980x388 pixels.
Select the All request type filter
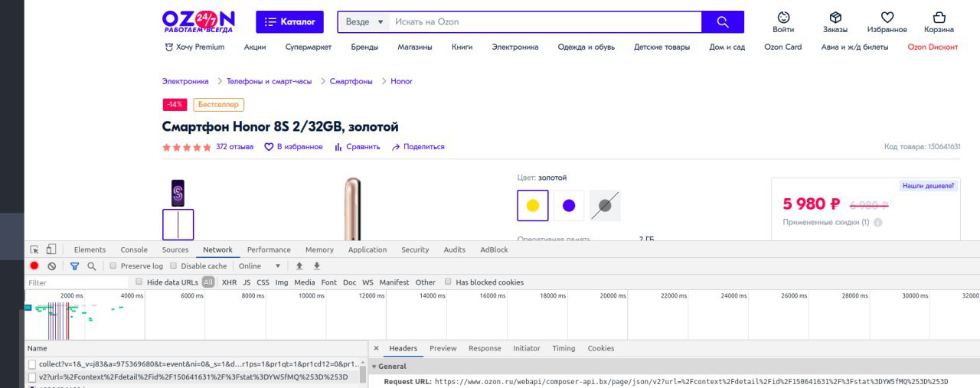click(x=208, y=282)
